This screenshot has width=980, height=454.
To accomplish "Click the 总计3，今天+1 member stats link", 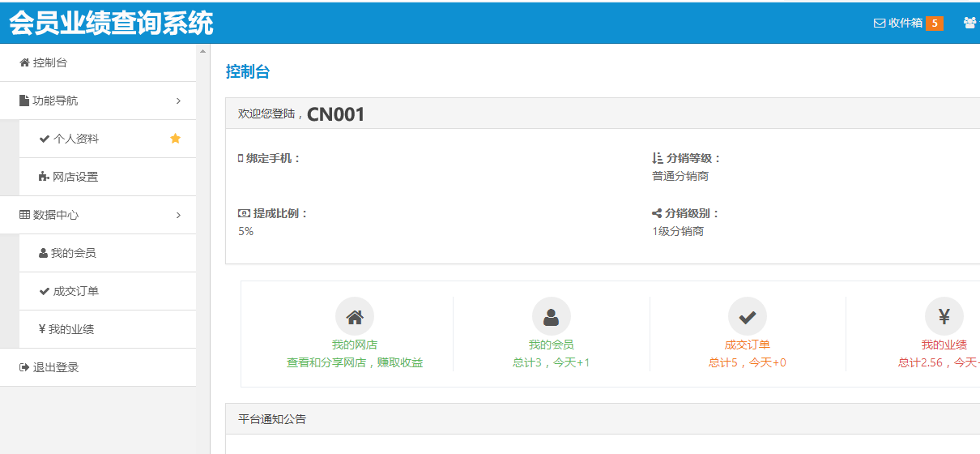I will (x=551, y=363).
